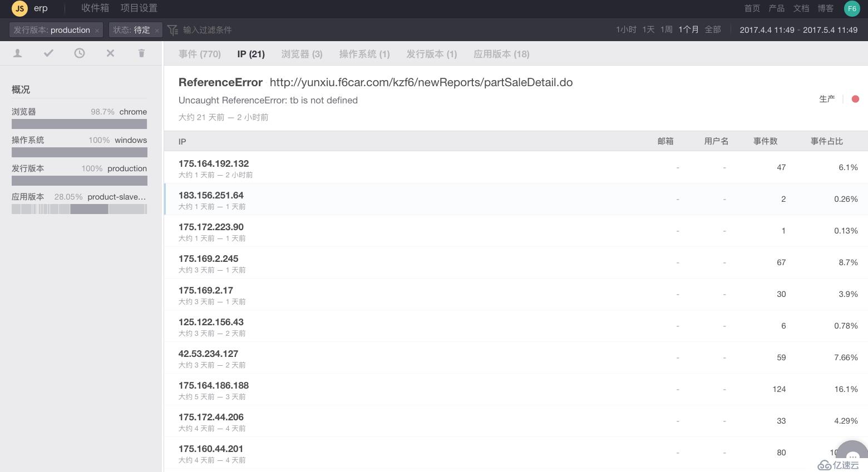This screenshot has height=472, width=868.
Task: Remove the 状态 待定 filter tag
Action: 157,31
